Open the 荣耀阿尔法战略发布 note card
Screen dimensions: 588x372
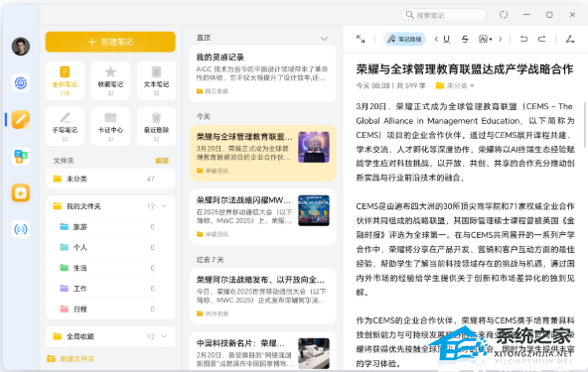[262, 296]
